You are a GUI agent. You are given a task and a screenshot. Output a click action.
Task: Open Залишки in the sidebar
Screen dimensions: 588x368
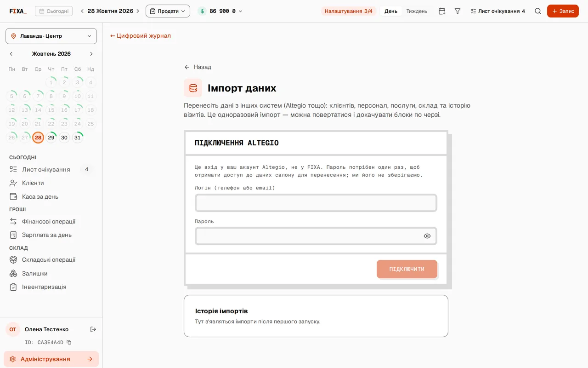(51, 273)
